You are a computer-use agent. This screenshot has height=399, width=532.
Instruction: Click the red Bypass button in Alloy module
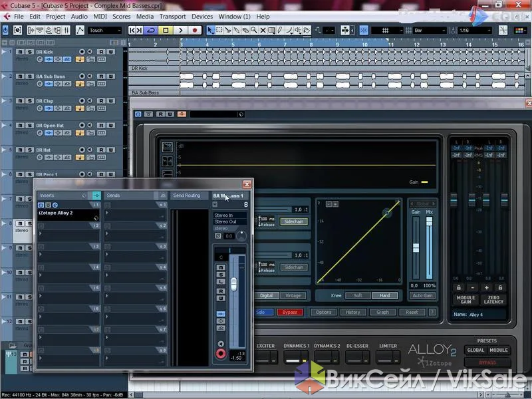click(290, 312)
